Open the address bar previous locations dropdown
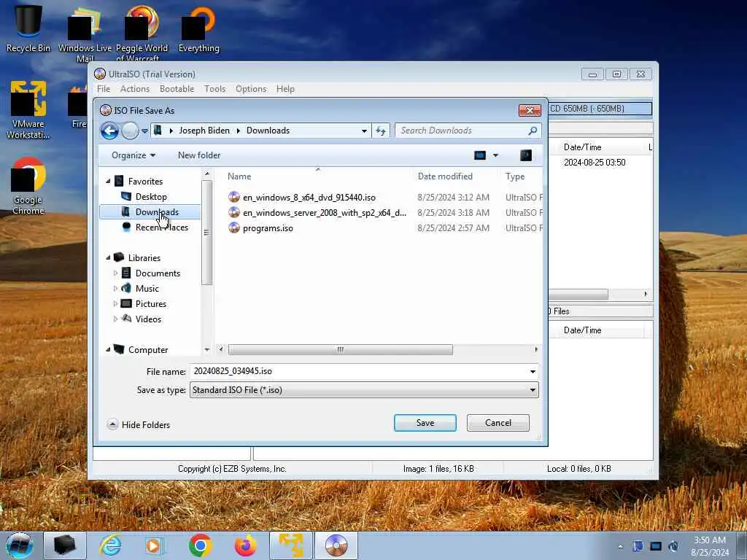747x560 pixels. (x=364, y=131)
